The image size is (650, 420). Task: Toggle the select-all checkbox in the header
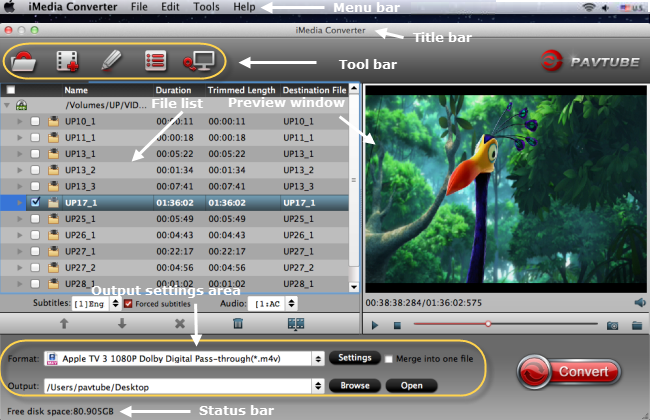(x=11, y=90)
